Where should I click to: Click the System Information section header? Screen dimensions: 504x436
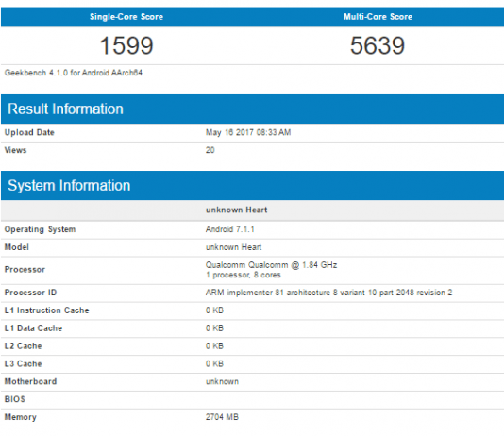(x=69, y=185)
